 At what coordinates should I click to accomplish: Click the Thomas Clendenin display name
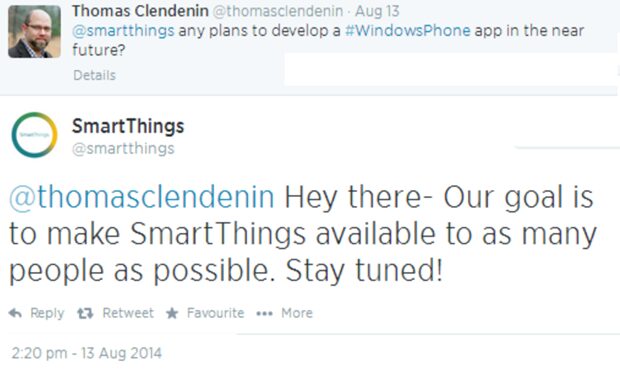140,11
